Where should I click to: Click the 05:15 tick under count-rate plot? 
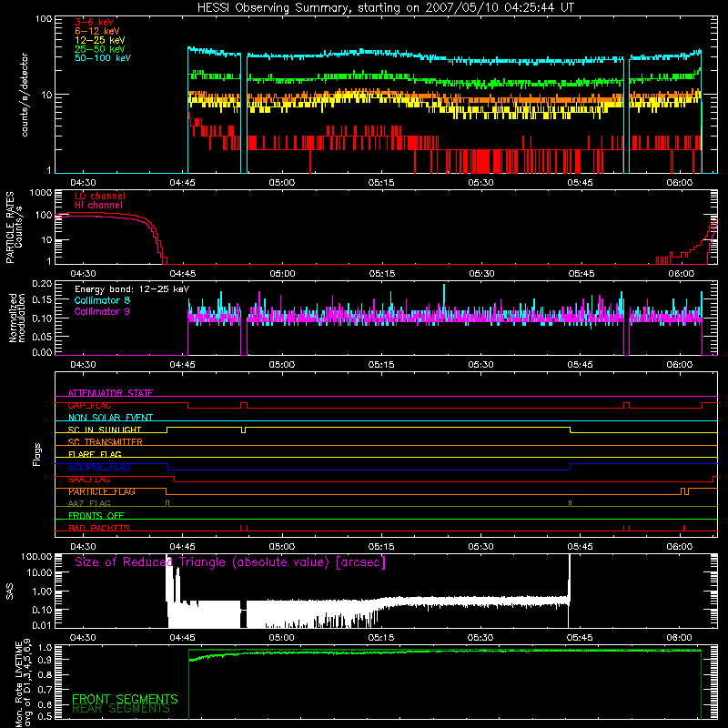click(381, 183)
